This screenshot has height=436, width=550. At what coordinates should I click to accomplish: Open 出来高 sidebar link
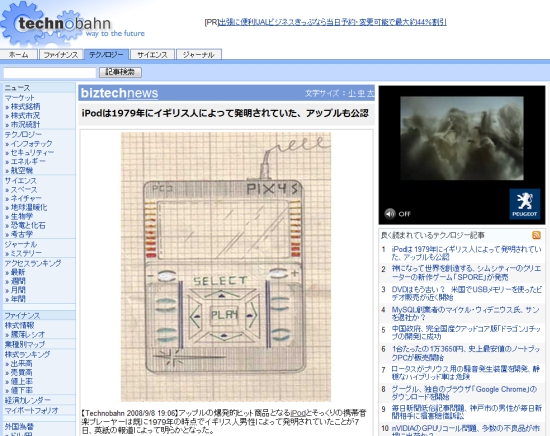coord(21,363)
